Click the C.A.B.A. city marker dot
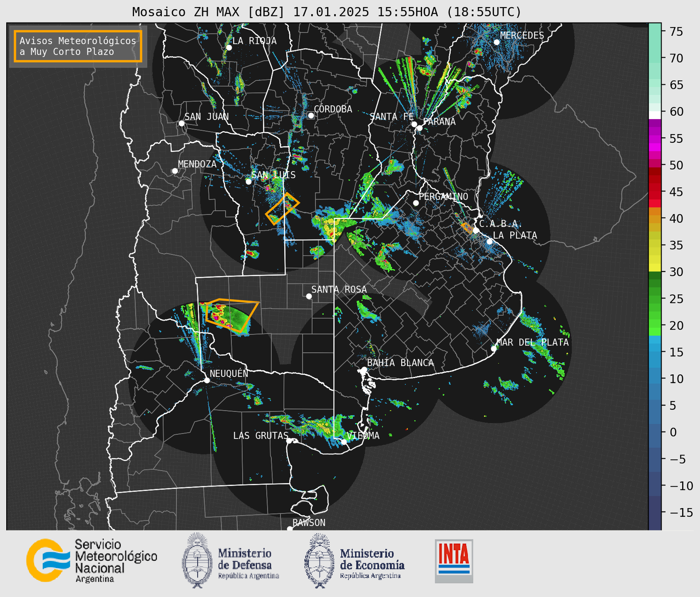 tap(476, 230)
